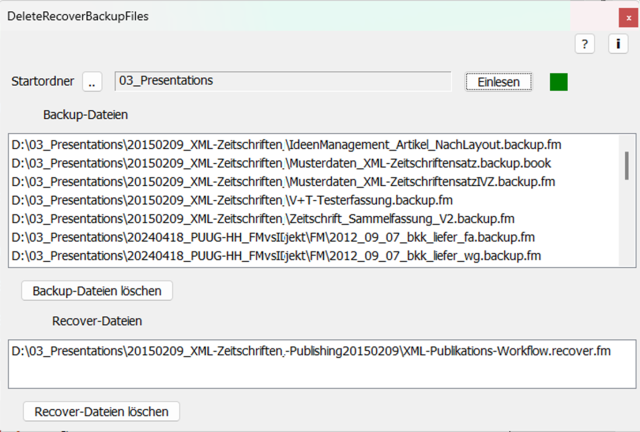Viewport: 640px width, 432px height.
Task: Click the Startordner path input field
Action: click(283, 81)
